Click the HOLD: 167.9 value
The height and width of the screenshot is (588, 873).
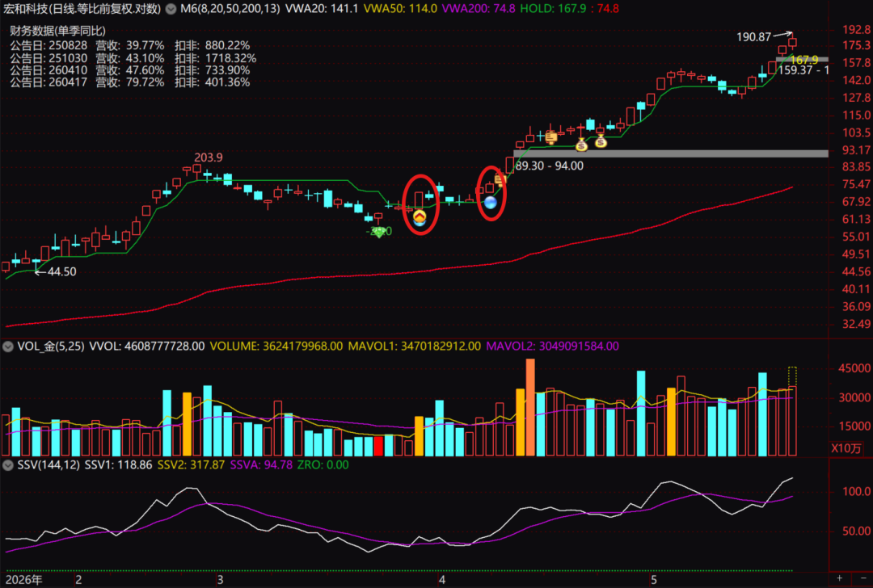coord(553,9)
